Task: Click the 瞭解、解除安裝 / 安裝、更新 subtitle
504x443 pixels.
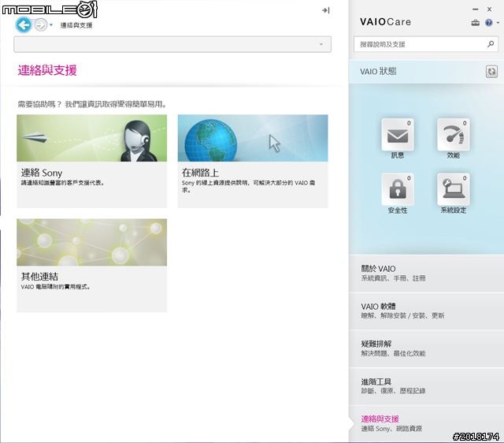Action: pyautogui.click(x=402, y=316)
